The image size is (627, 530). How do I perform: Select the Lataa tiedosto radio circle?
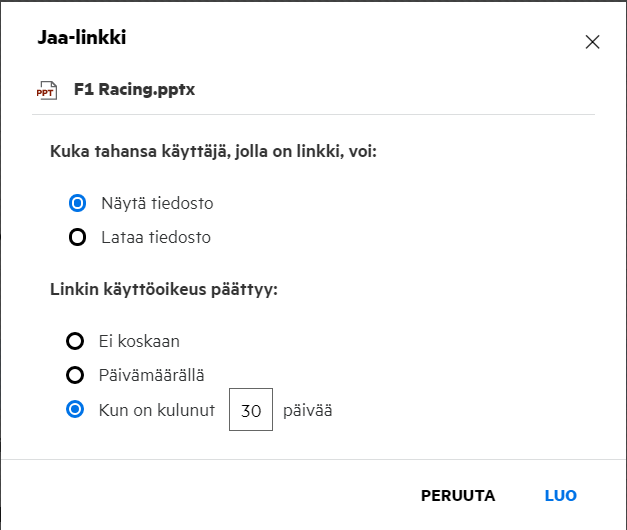pos(76,238)
